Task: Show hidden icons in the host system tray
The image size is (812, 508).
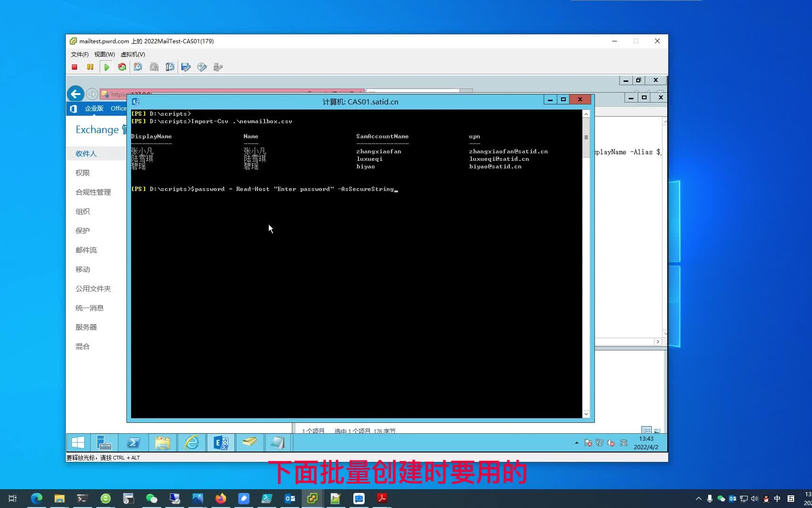Action: (x=699, y=499)
